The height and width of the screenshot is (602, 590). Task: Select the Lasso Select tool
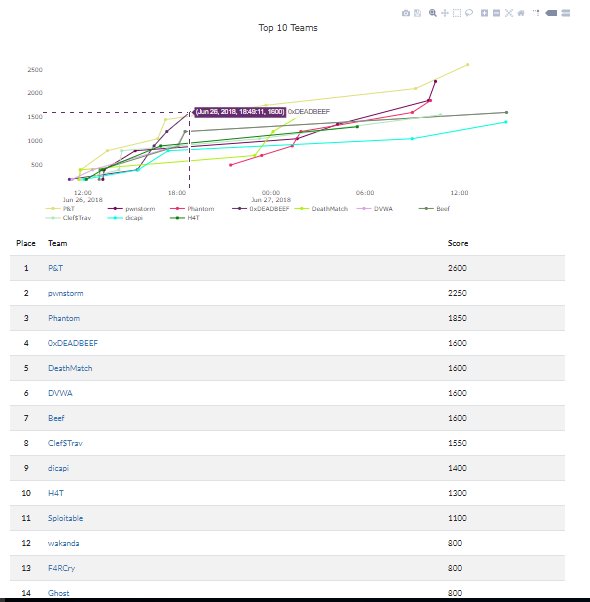pos(469,13)
